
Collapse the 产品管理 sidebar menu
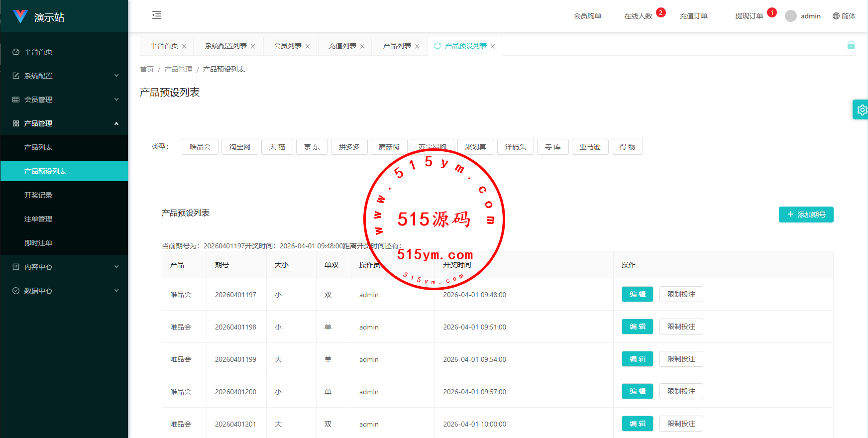(x=64, y=123)
